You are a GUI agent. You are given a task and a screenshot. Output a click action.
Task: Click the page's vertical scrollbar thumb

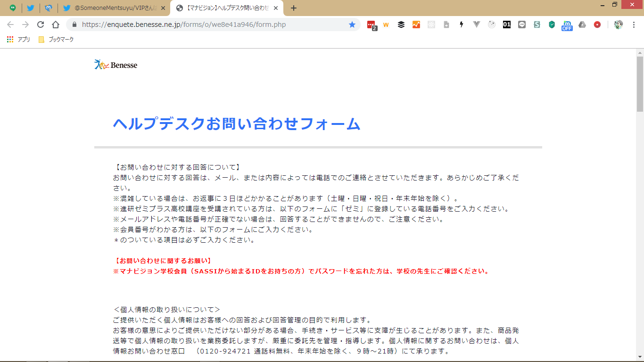pos(640,84)
